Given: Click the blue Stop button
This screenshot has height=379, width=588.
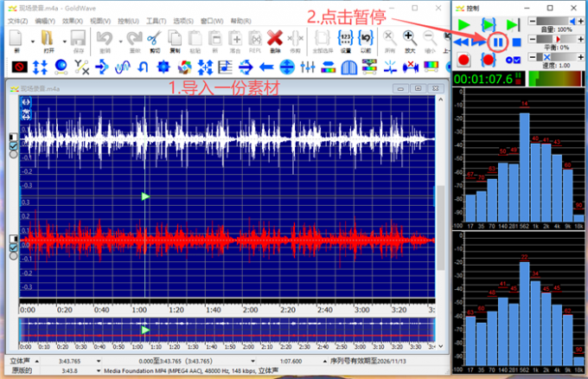Looking at the screenshot, I should (516, 42).
